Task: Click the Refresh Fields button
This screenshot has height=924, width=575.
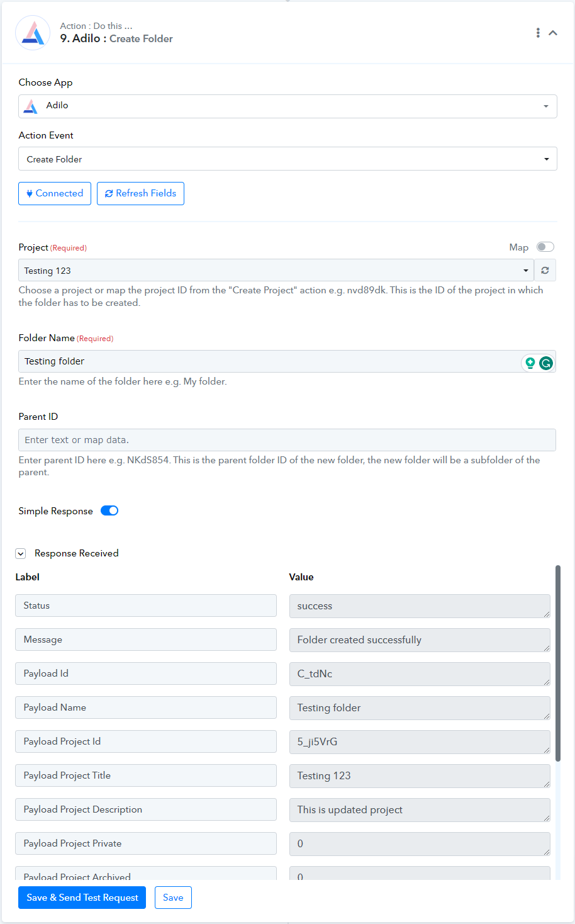Action: point(140,193)
